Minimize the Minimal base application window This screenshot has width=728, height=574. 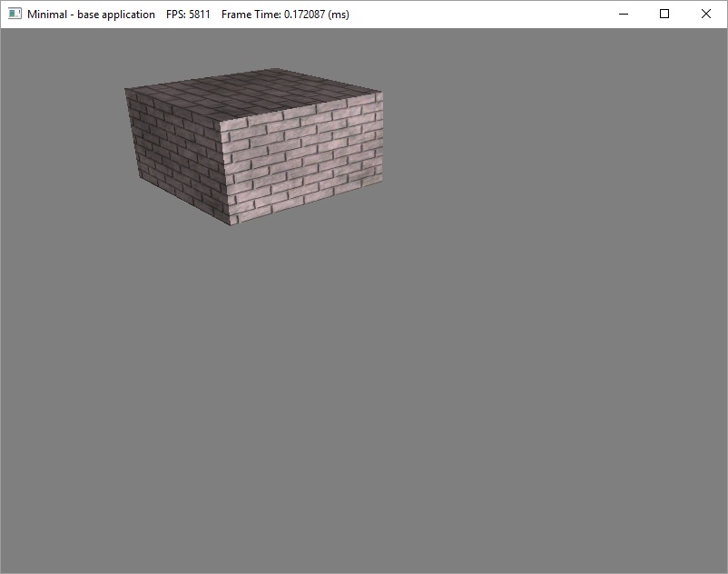click(x=623, y=15)
